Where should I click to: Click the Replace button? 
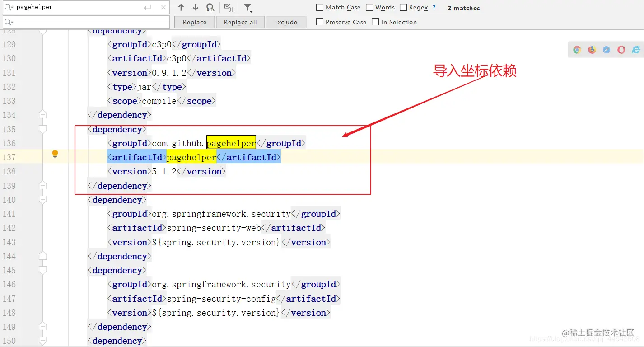click(195, 22)
